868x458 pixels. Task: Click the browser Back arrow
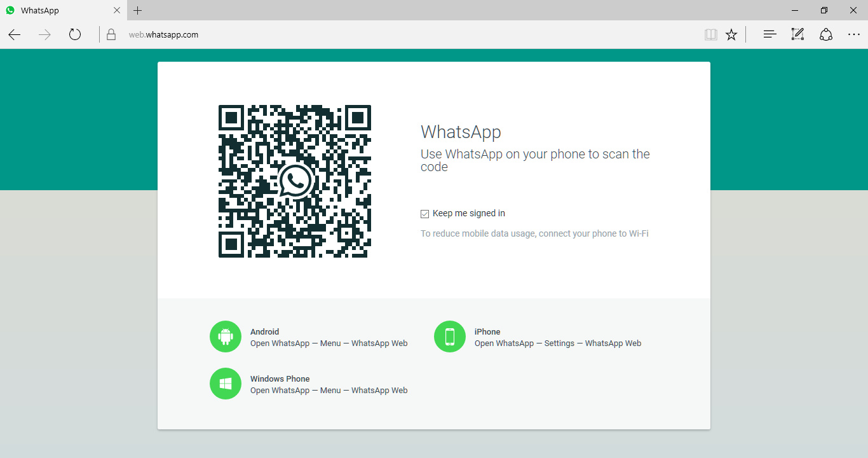tap(15, 35)
